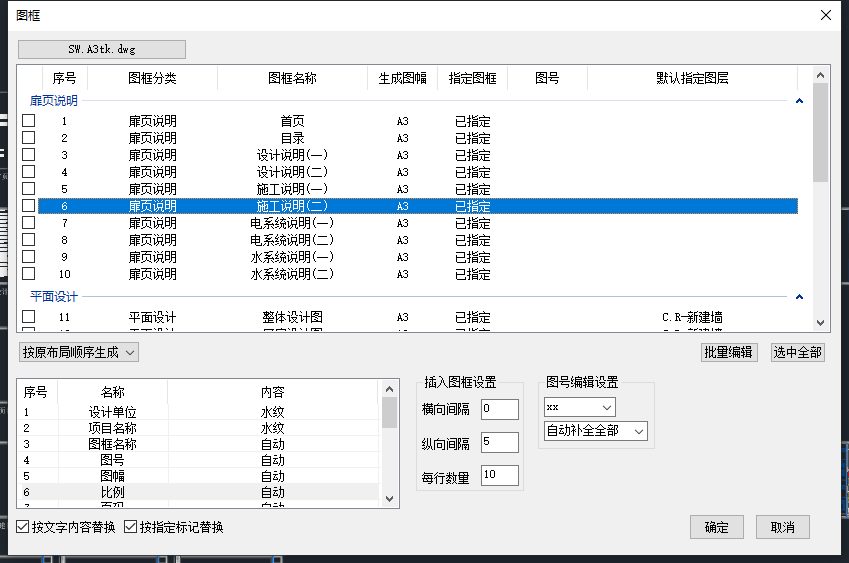Open the 自动补全全部 dropdown

click(x=596, y=431)
